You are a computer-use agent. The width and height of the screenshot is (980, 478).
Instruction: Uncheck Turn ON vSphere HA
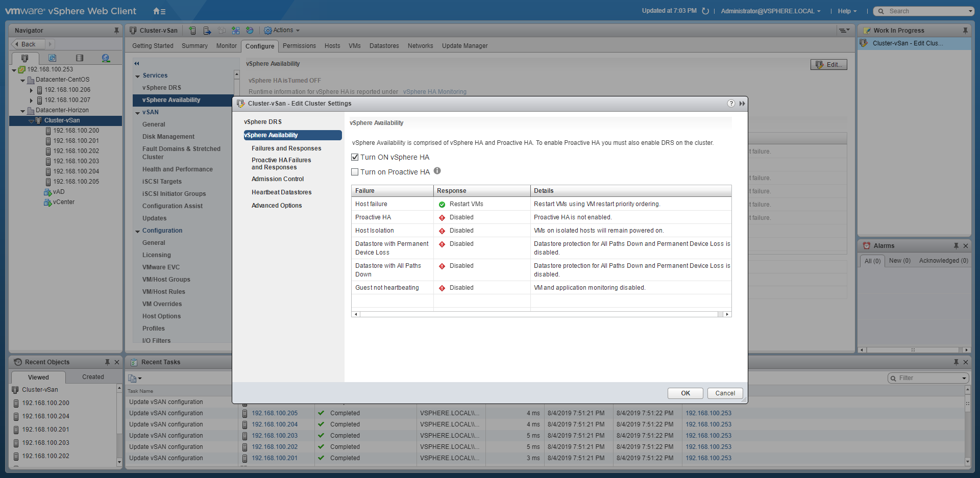click(x=355, y=157)
